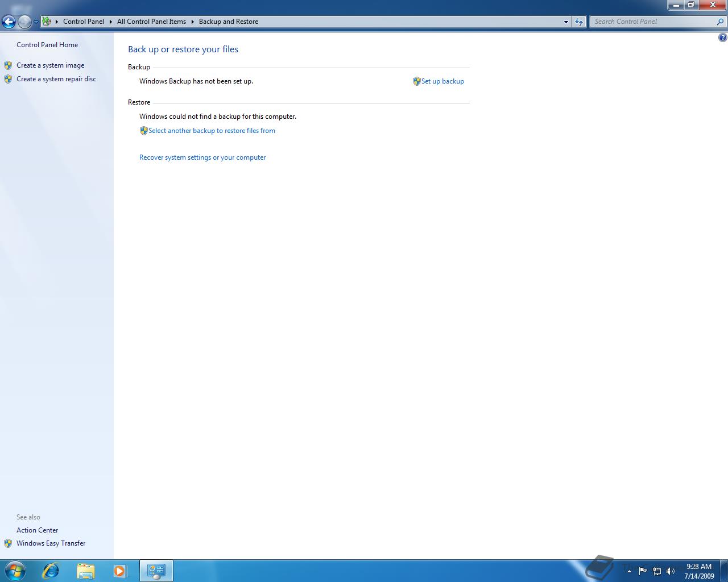The width and height of the screenshot is (728, 582).
Task: Click shield icon beside system repair disc
Action: coord(8,79)
